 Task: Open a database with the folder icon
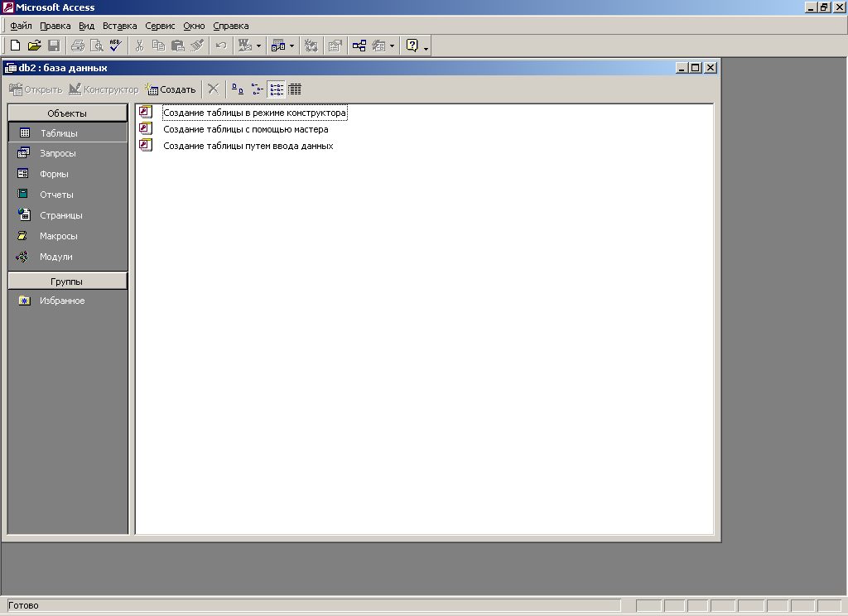point(35,46)
